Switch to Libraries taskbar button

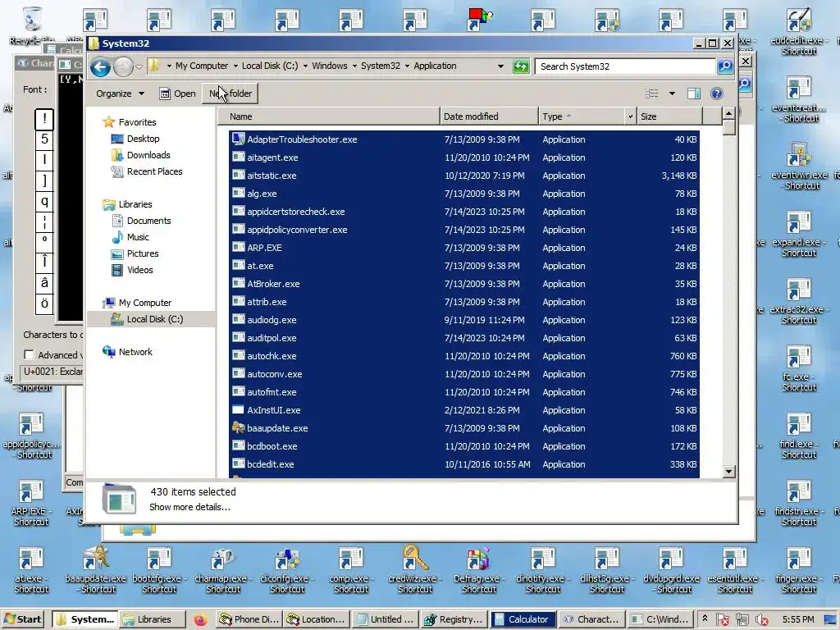coord(152,619)
